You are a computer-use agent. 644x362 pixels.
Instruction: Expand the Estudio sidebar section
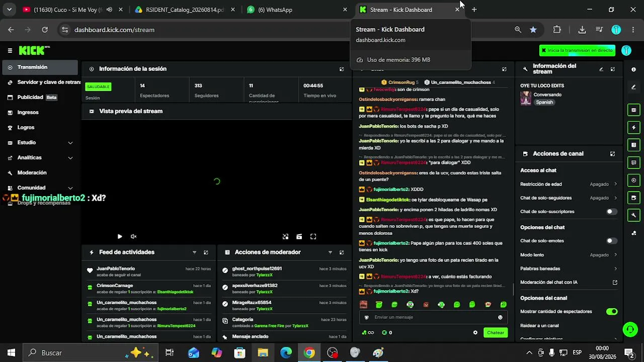point(40,142)
